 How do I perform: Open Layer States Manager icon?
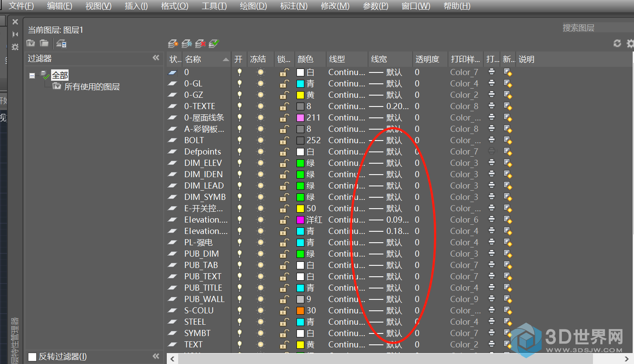62,44
